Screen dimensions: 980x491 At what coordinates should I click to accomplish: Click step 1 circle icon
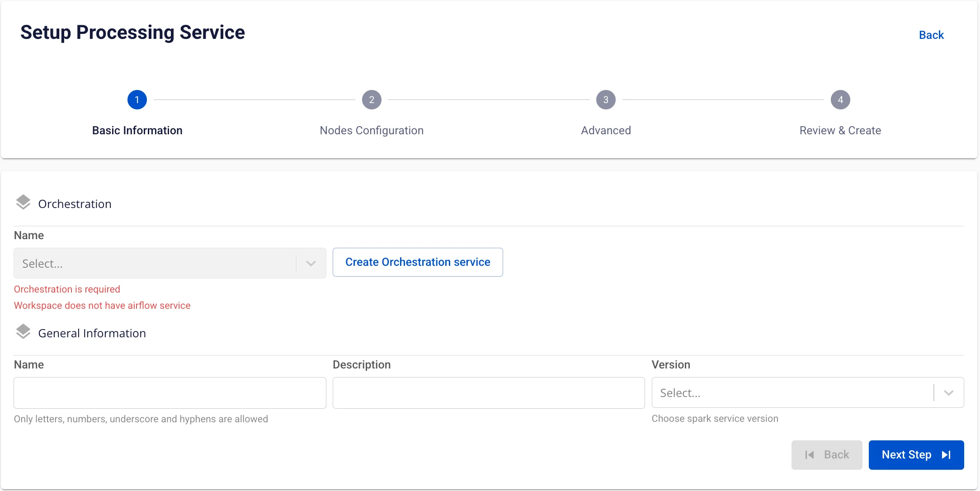[137, 100]
